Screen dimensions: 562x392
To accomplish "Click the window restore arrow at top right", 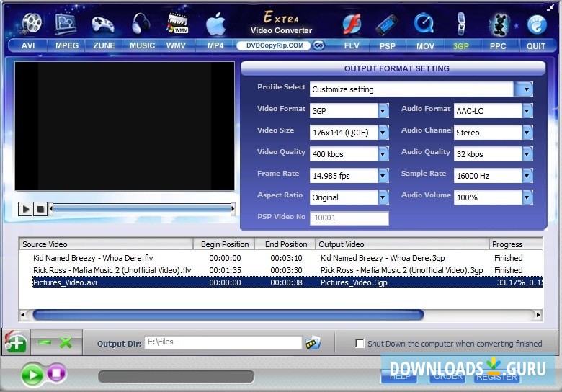I will coord(550,8).
